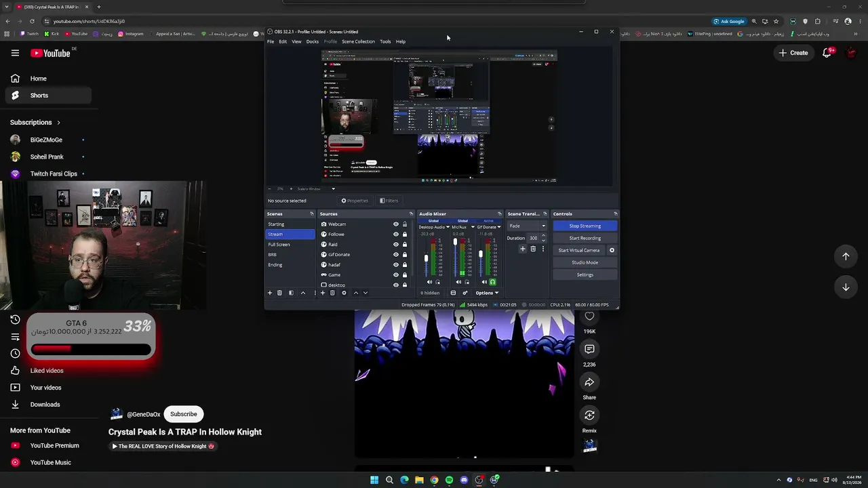The height and width of the screenshot is (488, 868).
Task: Remove selected scene with Scenes trash icon
Action: (279, 293)
